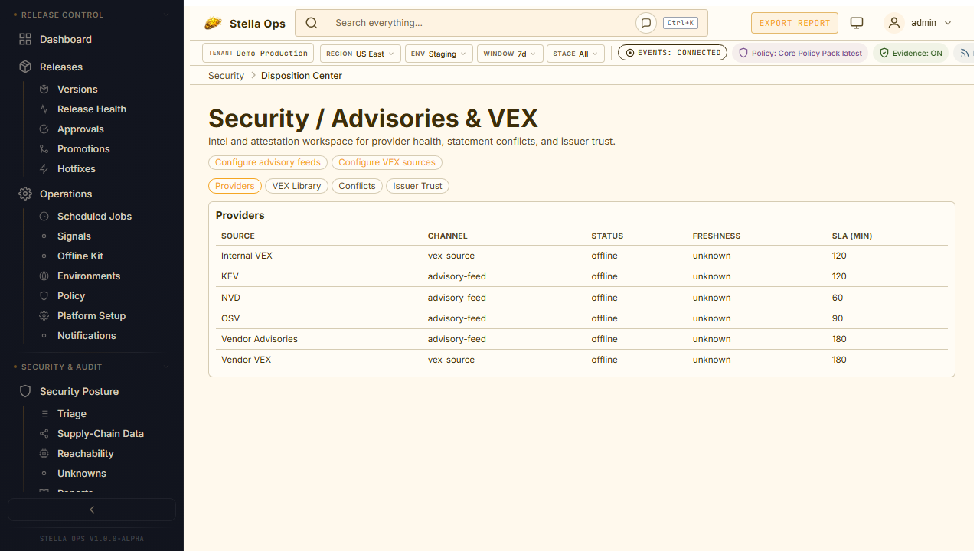980x551 pixels.
Task: Click the chat bubble icon in search bar
Action: point(645,23)
